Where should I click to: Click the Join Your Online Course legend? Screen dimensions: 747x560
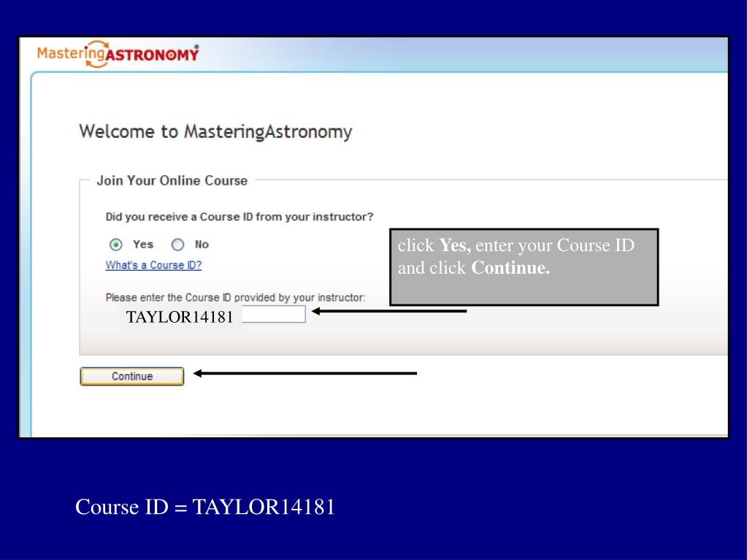(x=172, y=180)
